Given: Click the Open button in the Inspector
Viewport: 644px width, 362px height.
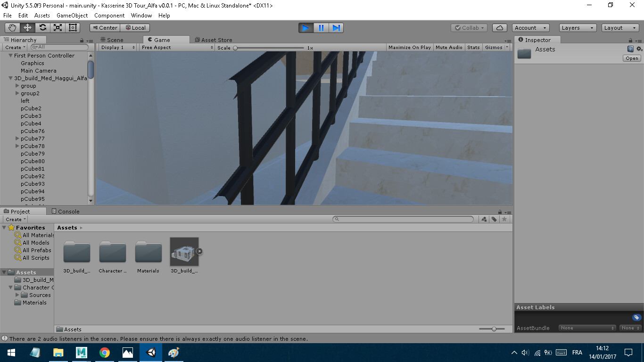Looking at the screenshot, I should click(x=631, y=58).
